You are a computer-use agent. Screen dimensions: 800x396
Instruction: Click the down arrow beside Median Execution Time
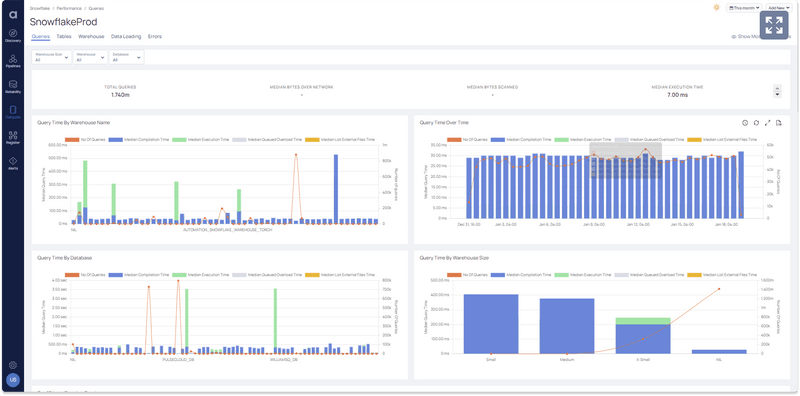(x=777, y=94)
